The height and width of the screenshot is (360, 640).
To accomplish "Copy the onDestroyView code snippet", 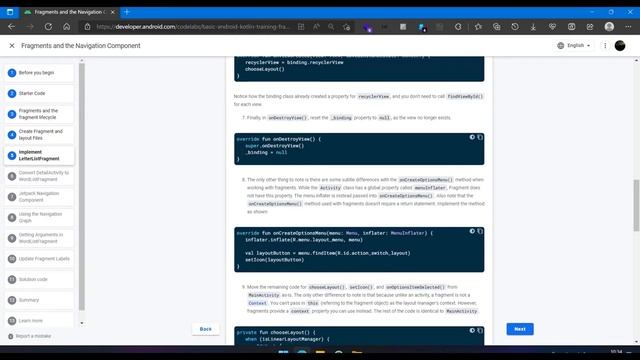I will click(480, 138).
